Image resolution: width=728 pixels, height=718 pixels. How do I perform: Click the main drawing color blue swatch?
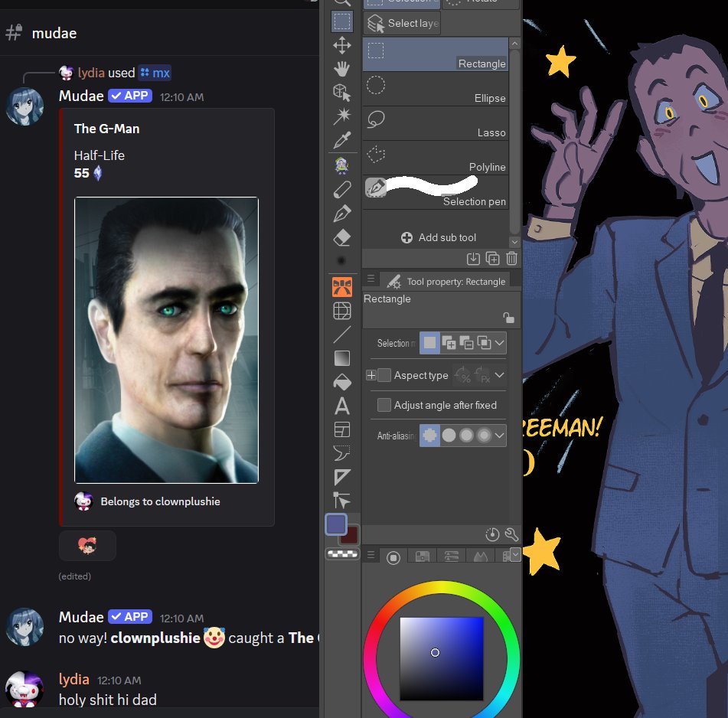[336, 524]
